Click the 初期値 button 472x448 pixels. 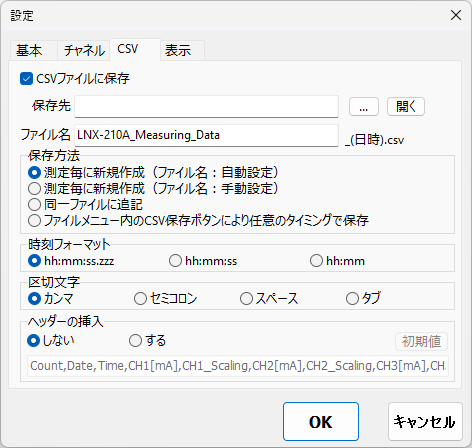click(421, 341)
